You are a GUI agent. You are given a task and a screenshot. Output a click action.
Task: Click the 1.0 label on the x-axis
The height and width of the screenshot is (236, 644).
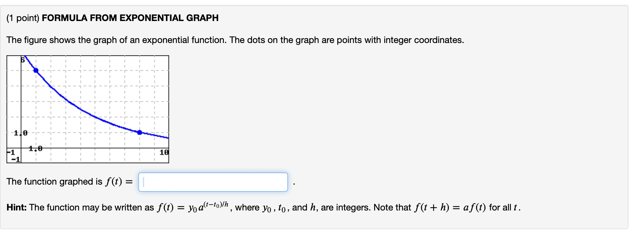pyautogui.click(x=35, y=148)
